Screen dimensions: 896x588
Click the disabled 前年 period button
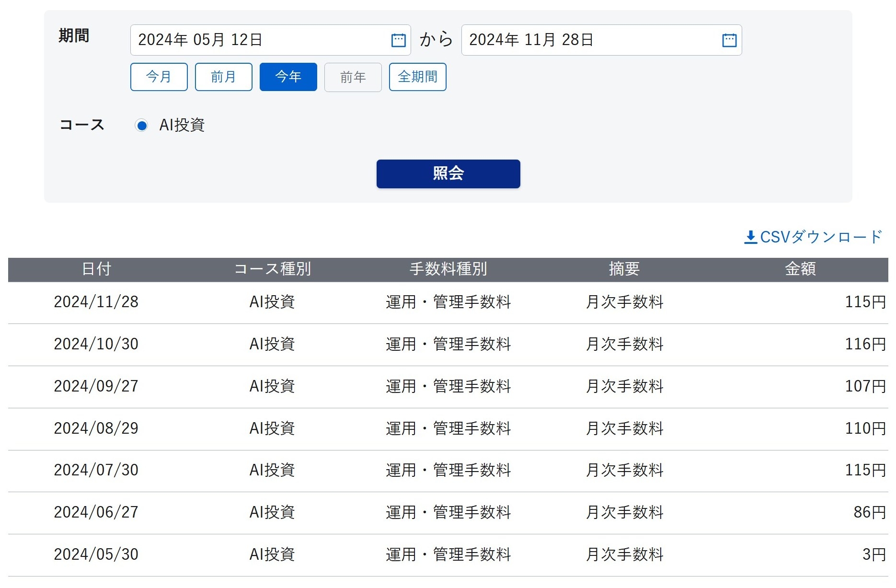click(353, 77)
